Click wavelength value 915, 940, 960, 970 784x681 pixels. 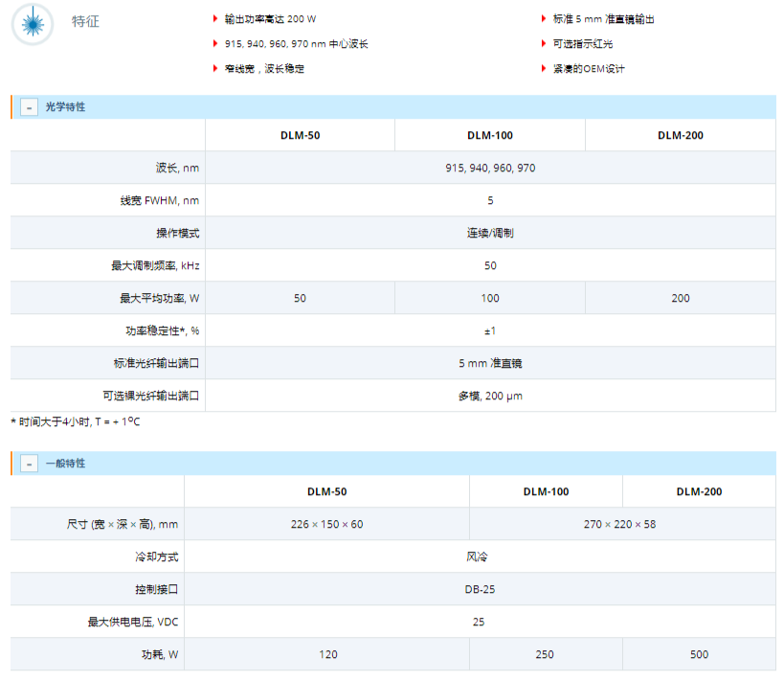tap(490, 169)
